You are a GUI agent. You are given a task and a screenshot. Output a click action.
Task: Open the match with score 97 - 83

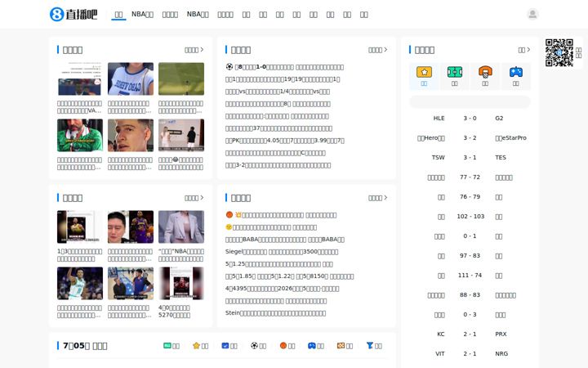coord(470,256)
